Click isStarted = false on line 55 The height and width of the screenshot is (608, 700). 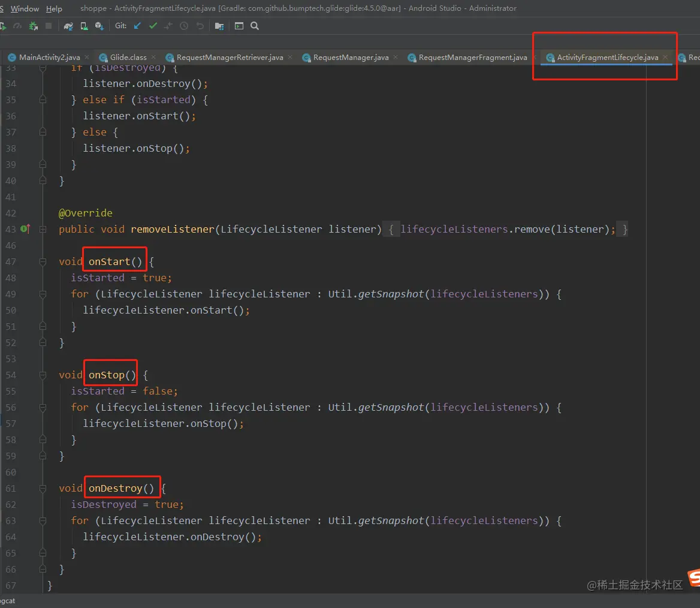(x=124, y=391)
